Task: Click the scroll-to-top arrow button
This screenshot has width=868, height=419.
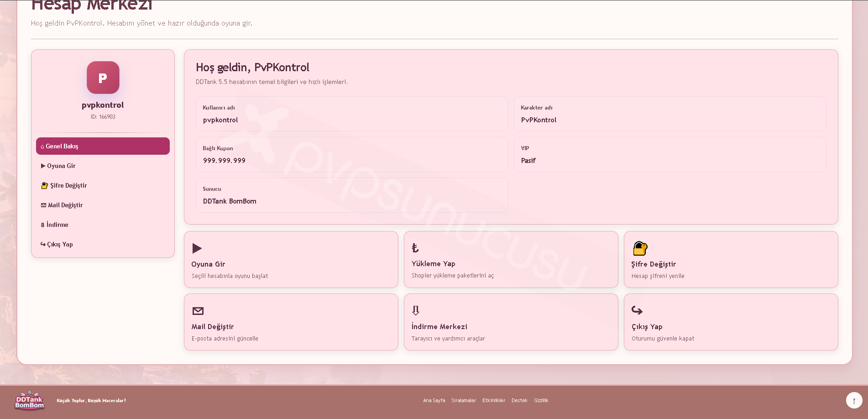Action: tap(854, 401)
